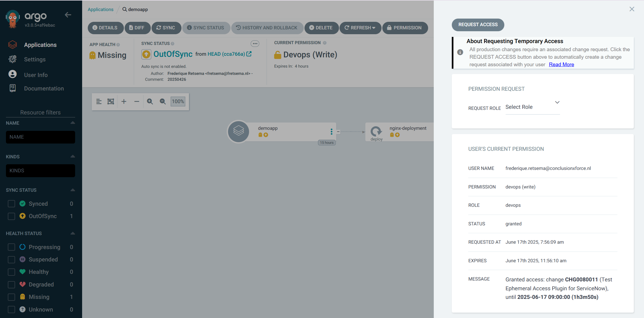Check the OutOfSync filter checkbox
The image size is (644, 318).
tap(11, 216)
